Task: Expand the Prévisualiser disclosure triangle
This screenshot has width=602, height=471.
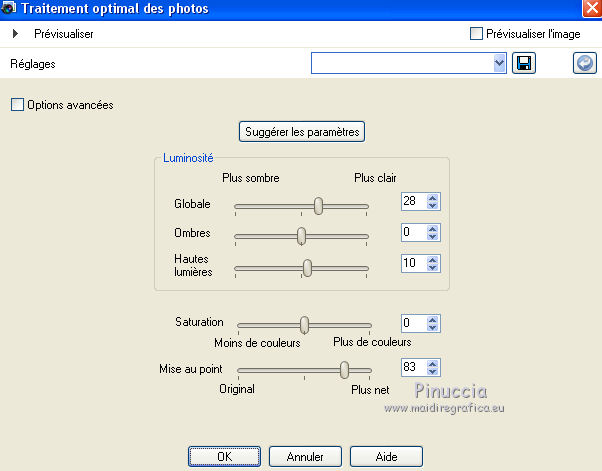Action: [16, 33]
